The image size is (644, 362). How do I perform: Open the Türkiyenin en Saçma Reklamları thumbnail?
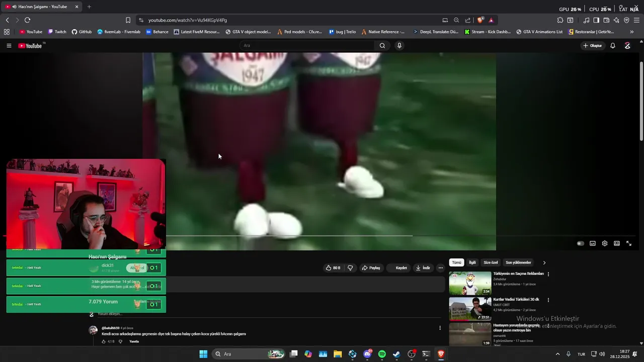470,283
